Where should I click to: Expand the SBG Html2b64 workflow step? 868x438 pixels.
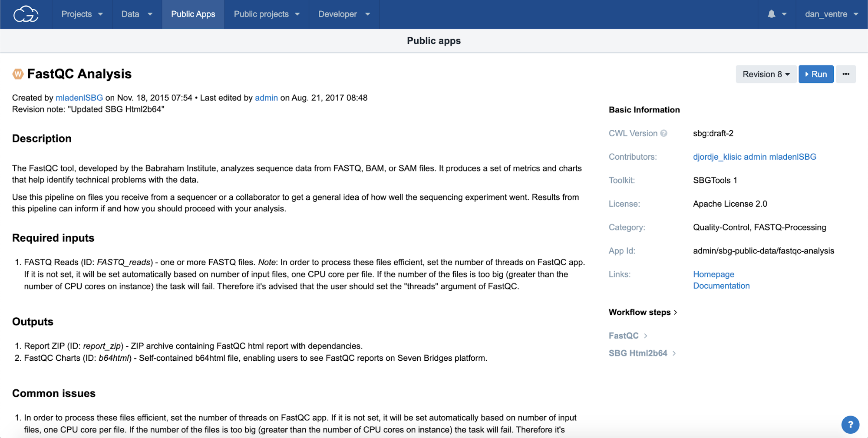click(642, 353)
